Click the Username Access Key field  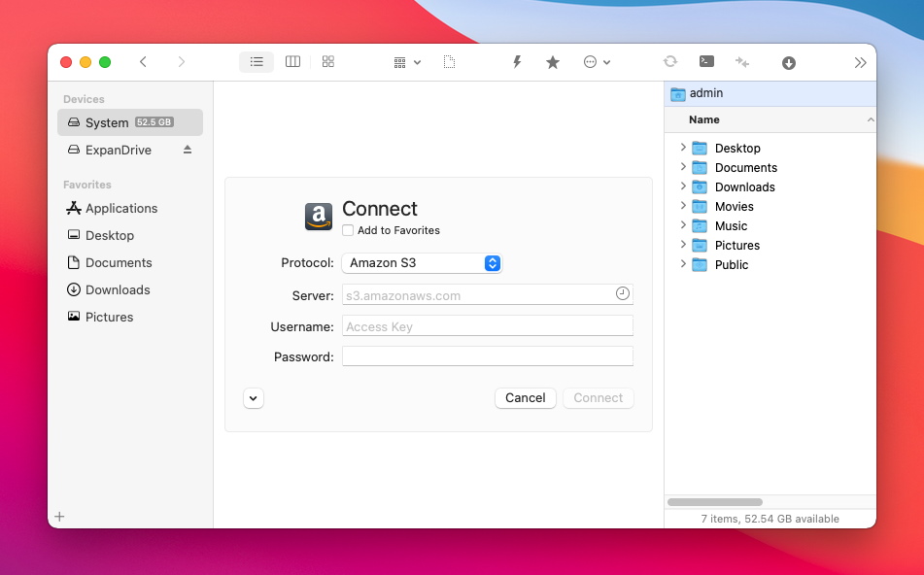pyautogui.click(x=488, y=325)
